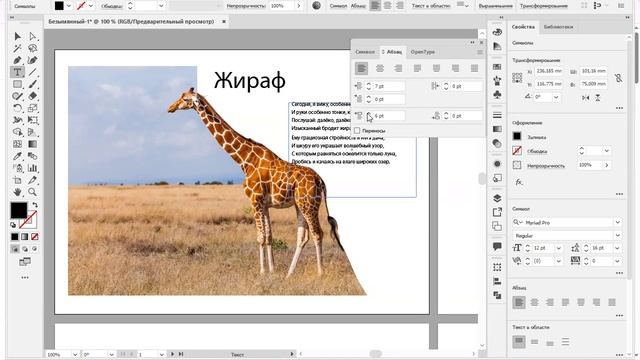The width and height of the screenshot is (640, 360).
Task: Pick the Column Graph tool
Action: (33, 168)
